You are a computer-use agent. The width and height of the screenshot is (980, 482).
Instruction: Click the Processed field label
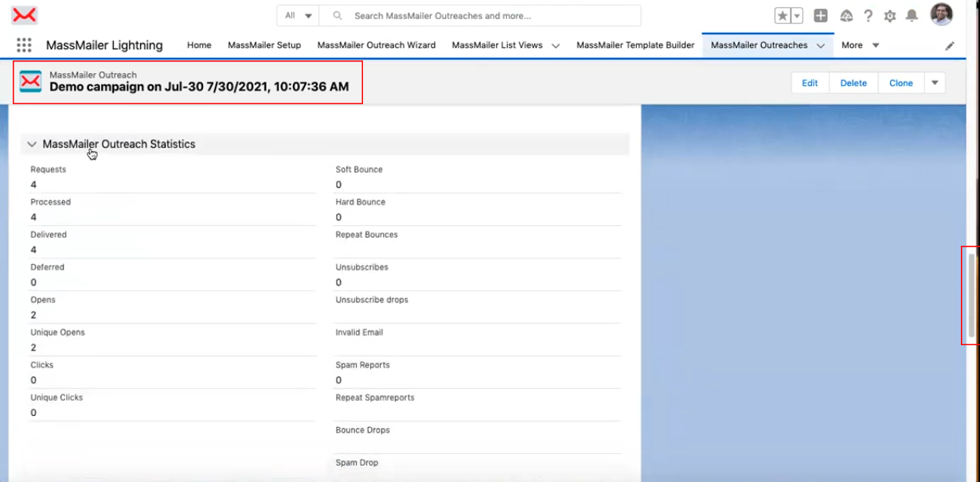[51, 202]
